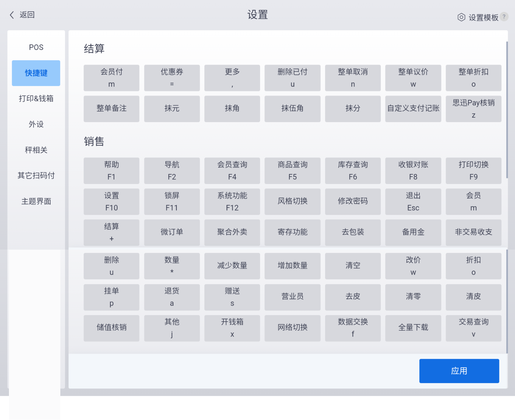Click the 收银对账 F8 button
The height and width of the screenshot is (420, 515).
413,171
